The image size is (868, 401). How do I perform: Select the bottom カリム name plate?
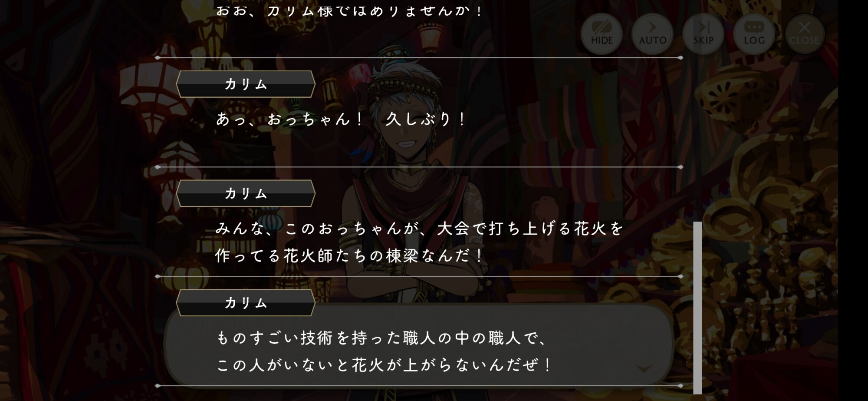click(x=246, y=302)
